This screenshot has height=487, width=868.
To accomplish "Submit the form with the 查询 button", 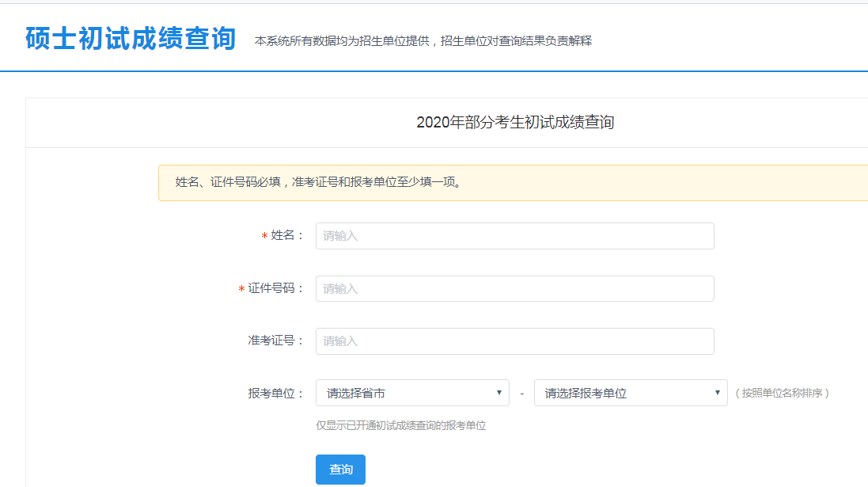I will pyautogui.click(x=340, y=470).
